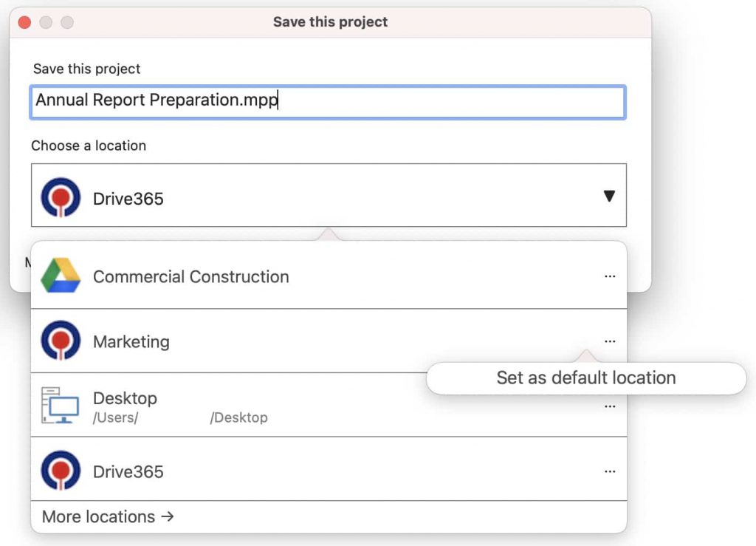Viewport: 756px width, 546px height.
Task: Select the Desktop location row
Action: 221,405
